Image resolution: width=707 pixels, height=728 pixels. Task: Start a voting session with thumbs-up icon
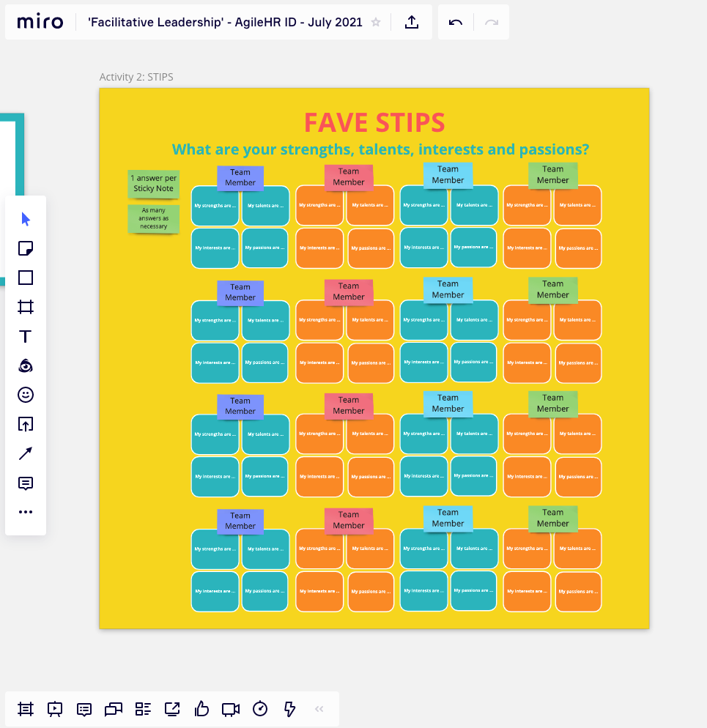pyautogui.click(x=201, y=708)
